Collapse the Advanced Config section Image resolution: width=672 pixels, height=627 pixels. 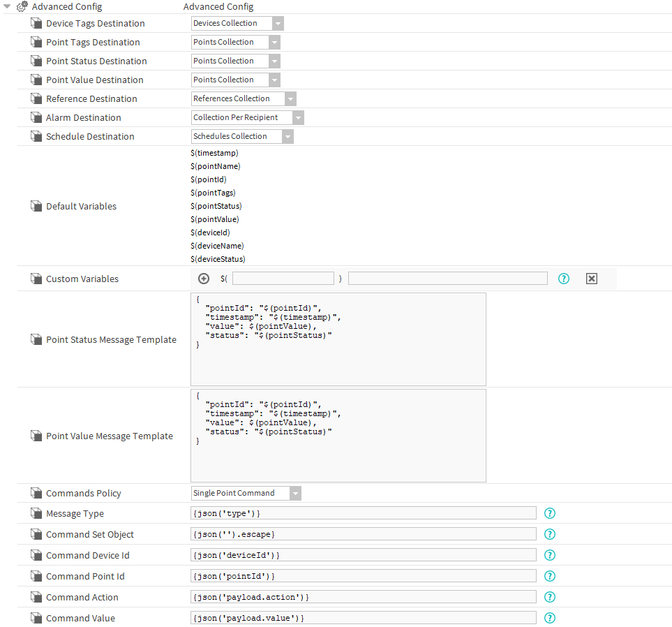click(x=7, y=6)
